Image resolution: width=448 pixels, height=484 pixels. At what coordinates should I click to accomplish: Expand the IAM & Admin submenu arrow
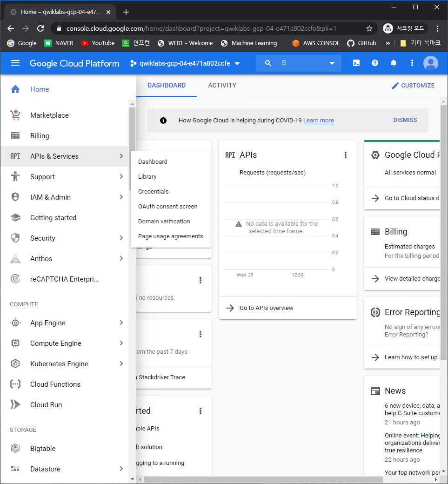click(x=121, y=197)
